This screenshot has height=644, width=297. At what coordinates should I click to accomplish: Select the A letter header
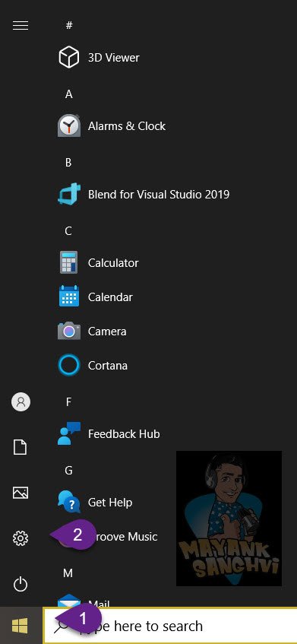point(69,94)
